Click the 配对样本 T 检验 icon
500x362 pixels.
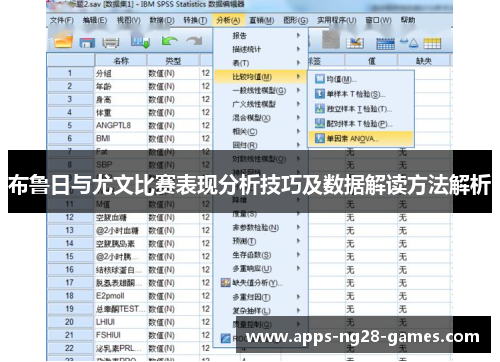[319, 123]
